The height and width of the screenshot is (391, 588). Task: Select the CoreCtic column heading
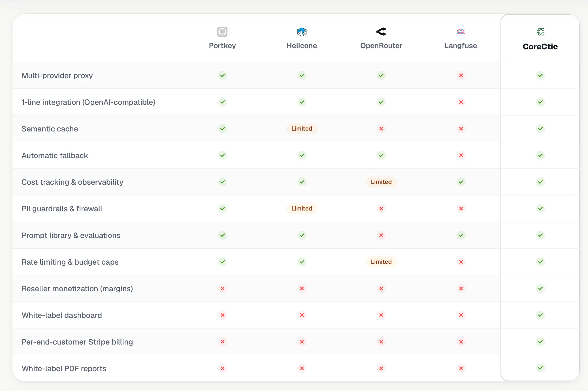coord(540,46)
